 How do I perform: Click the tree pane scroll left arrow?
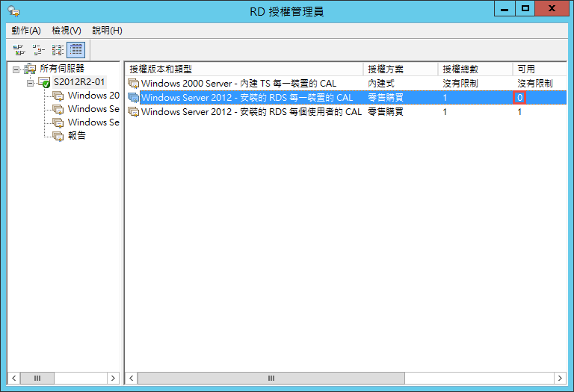coord(14,378)
